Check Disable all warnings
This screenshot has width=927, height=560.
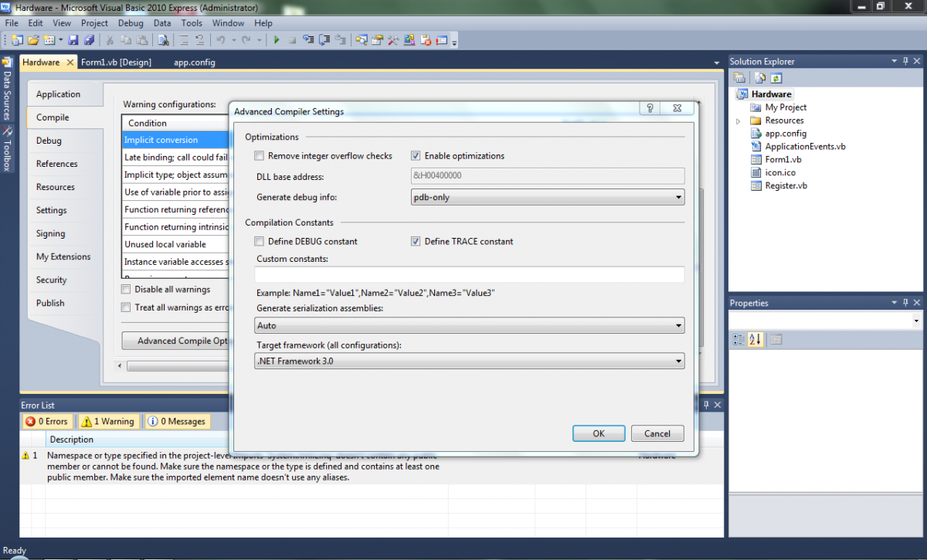[x=126, y=290]
